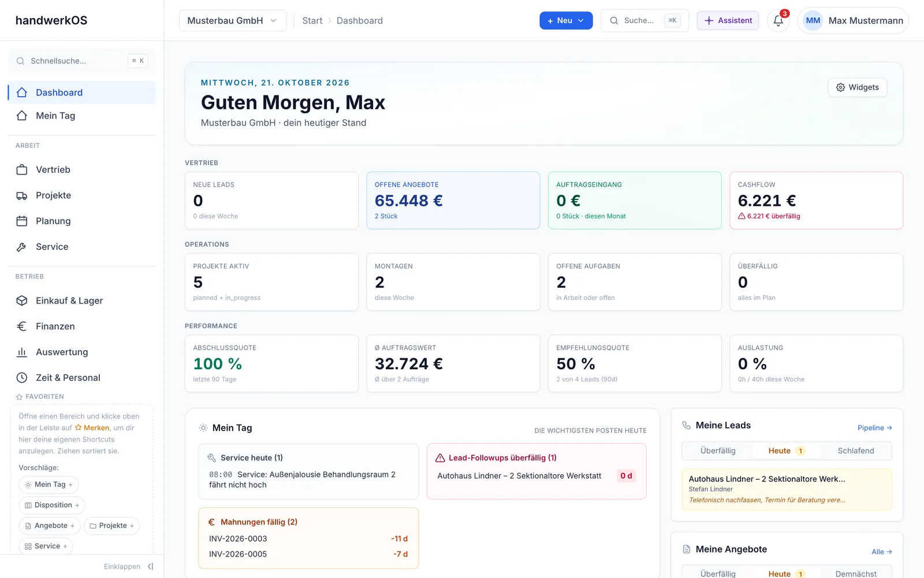The width and height of the screenshot is (924, 578).
Task: Click the document icon beside Meine Angebote
Action: pos(687,549)
